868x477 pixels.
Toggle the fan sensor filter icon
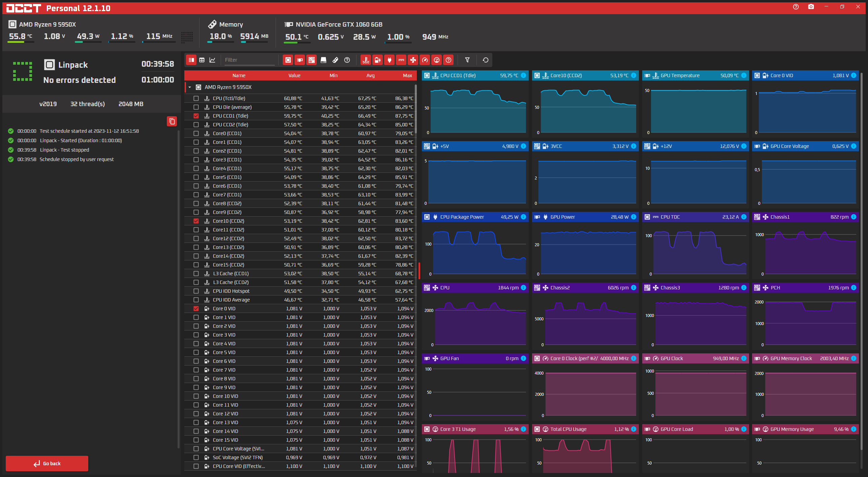pos(413,60)
